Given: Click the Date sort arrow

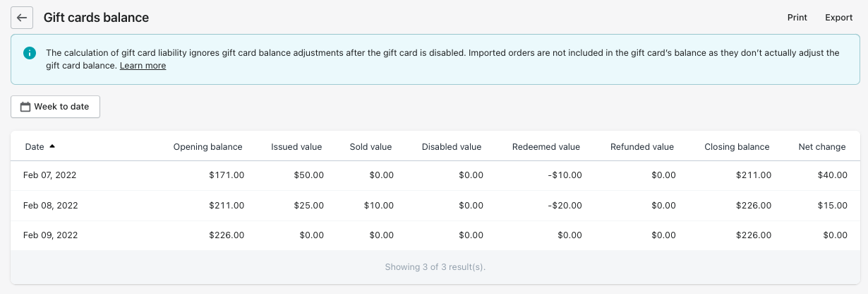Looking at the screenshot, I should 52,146.
